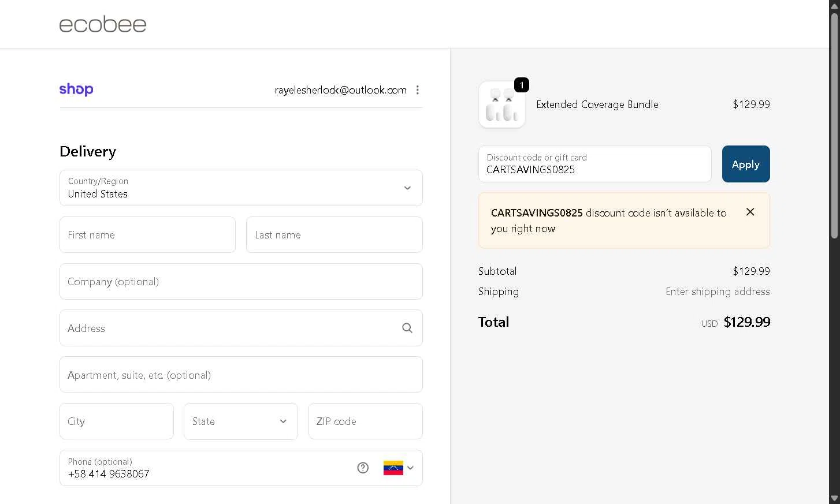
Task: Click the scrollbar down arrow
Action: click(x=834, y=498)
